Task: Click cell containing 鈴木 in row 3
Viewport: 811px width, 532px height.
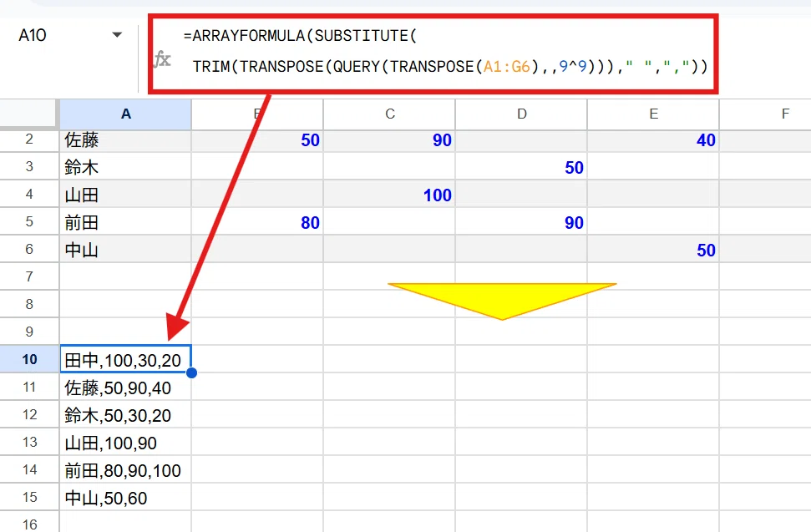Action: pyautogui.click(x=125, y=166)
